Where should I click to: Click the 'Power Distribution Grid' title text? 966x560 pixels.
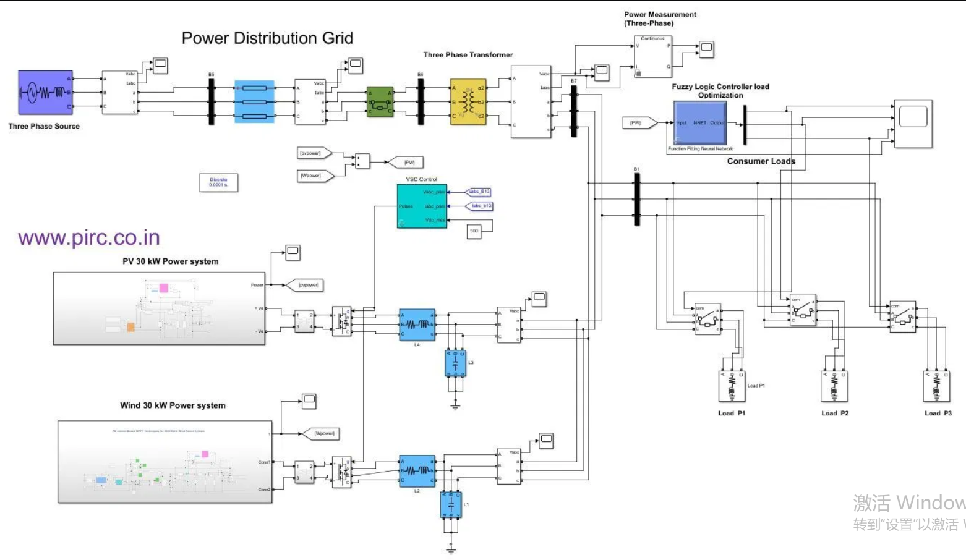pyautogui.click(x=267, y=38)
